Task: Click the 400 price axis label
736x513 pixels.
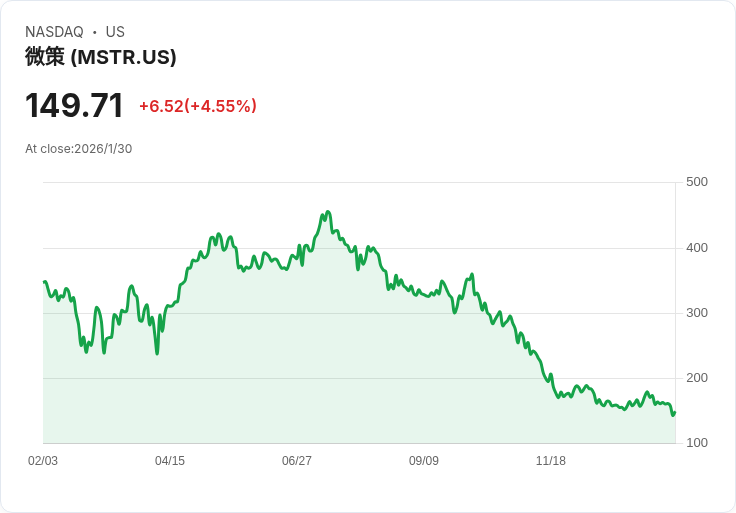Action: click(x=697, y=248)
